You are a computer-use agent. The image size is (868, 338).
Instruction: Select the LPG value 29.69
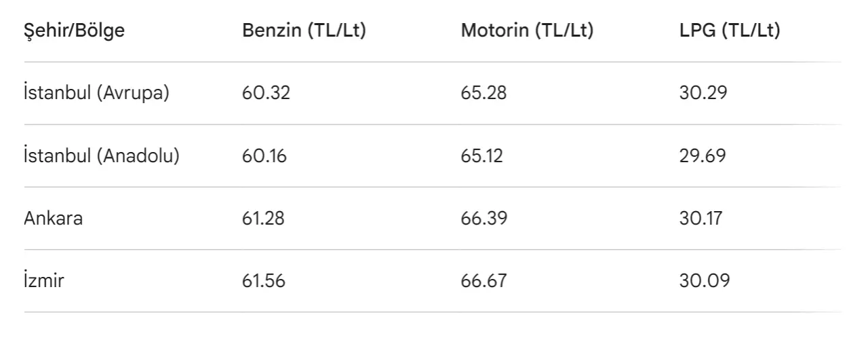pos(703,155)
